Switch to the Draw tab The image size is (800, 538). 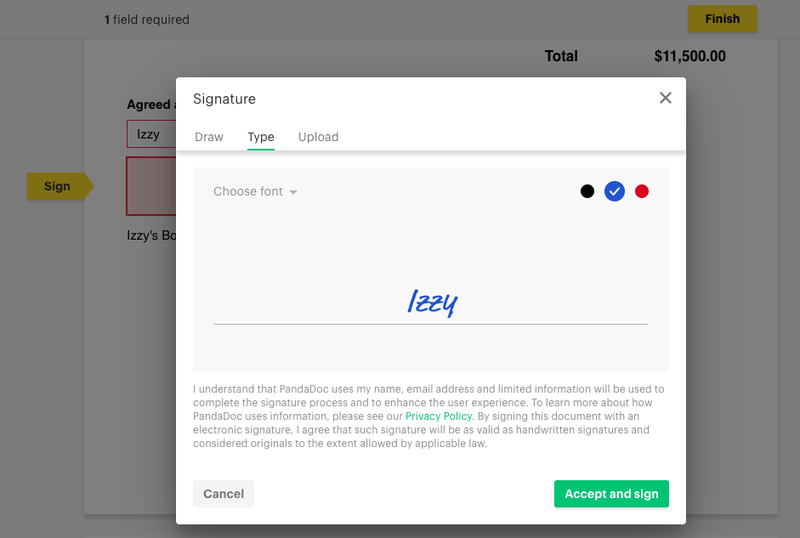[x=209, y=137]
